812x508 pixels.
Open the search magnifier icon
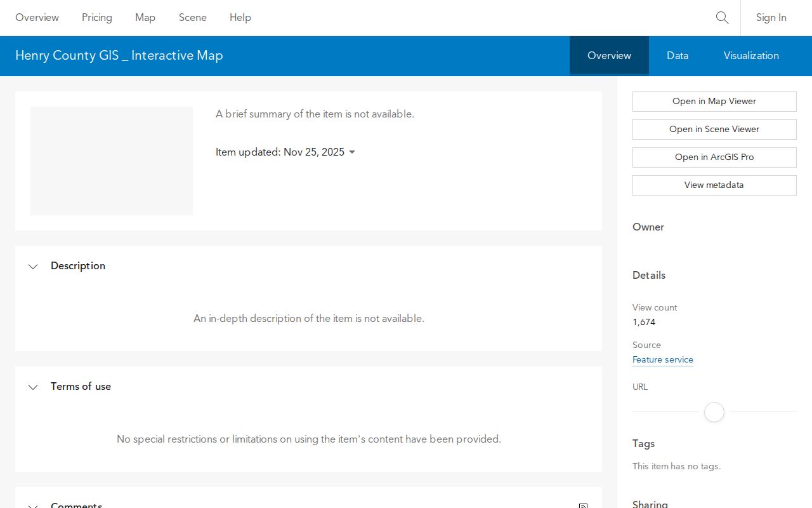(722, 18)
